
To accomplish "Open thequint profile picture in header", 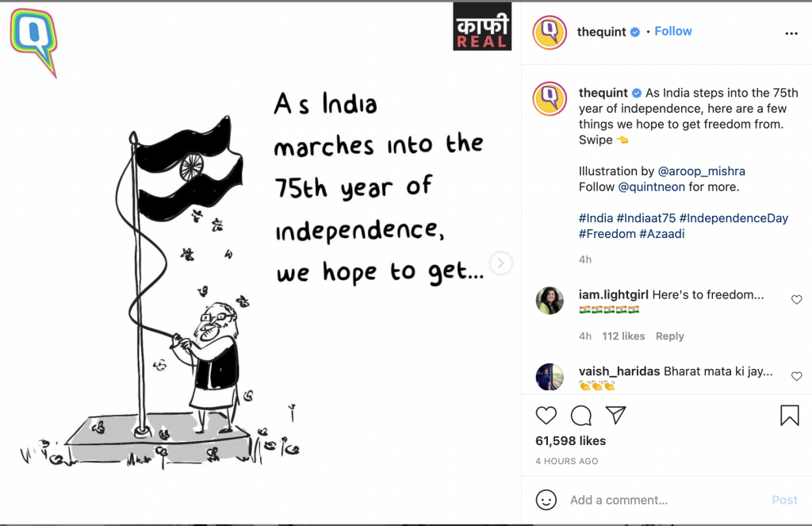I will (550, 32).
